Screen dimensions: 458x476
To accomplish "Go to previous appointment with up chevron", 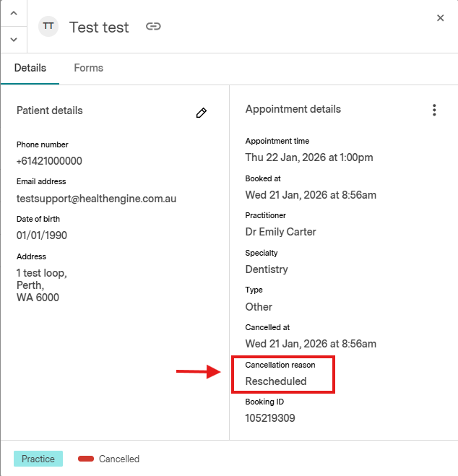I will pyautogui.click(x=13, y=13).
